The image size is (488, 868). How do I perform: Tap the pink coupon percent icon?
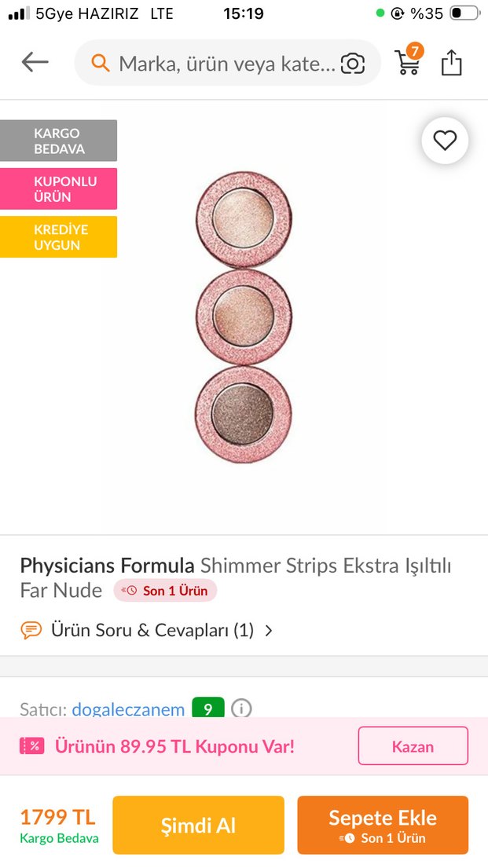pyautogui.click(x=32, y=745)
